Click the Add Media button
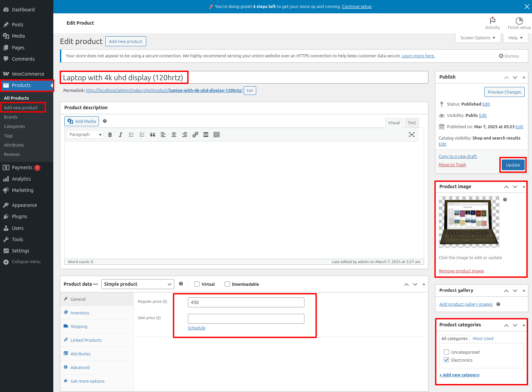532x392 pixels. [82, 121]
